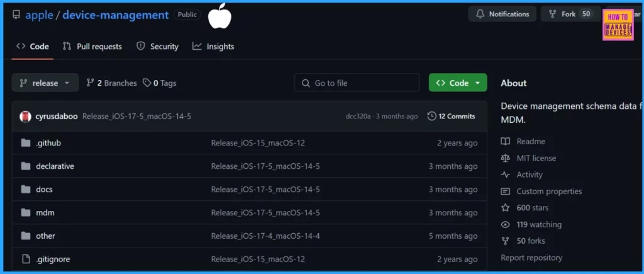This screenshot has width=644, height=274.
Task: View the 600 stars link
Action: click(x=532, y=208)
